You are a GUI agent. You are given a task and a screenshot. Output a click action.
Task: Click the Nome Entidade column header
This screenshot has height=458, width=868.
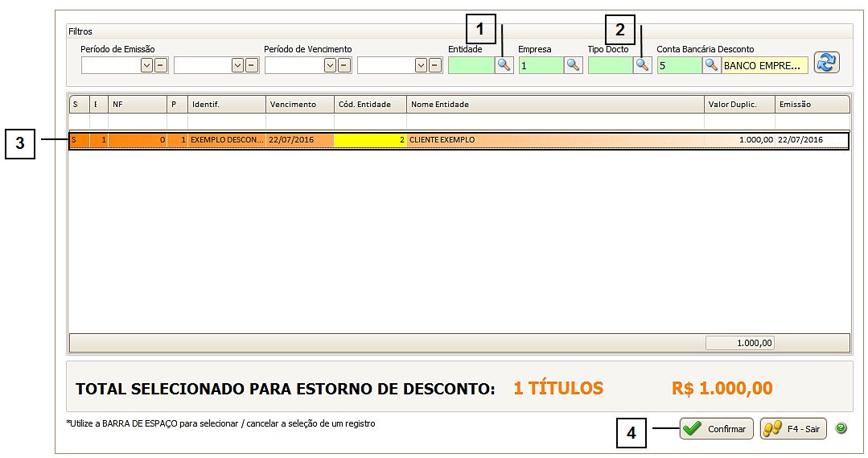pos(555,105)
